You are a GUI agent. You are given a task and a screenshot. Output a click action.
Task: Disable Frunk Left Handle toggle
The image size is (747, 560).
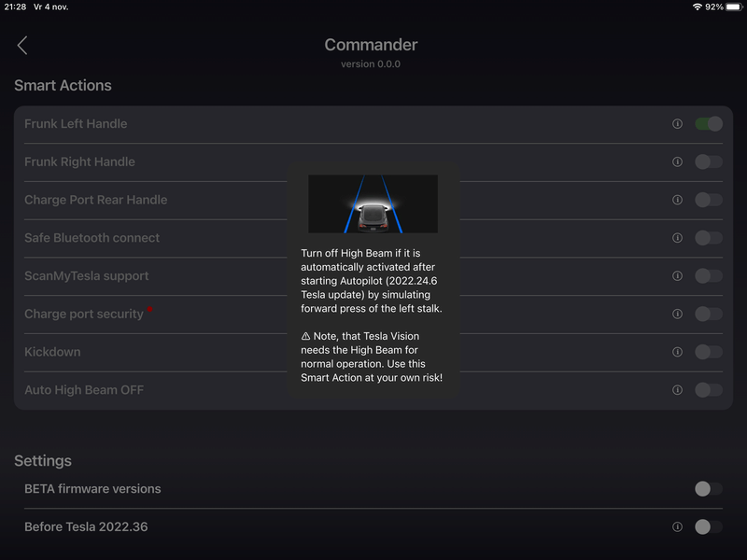click(x=709, y=124)
